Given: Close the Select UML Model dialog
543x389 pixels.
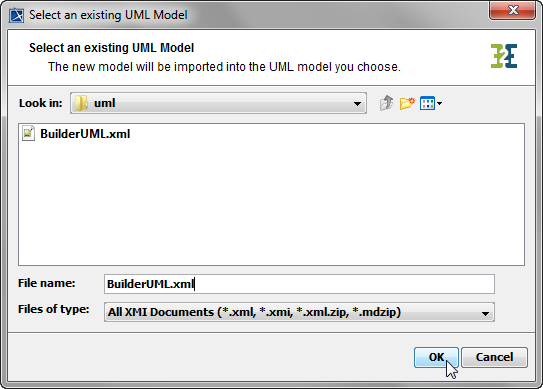Looking at the screenshot, I should point(512,10).
